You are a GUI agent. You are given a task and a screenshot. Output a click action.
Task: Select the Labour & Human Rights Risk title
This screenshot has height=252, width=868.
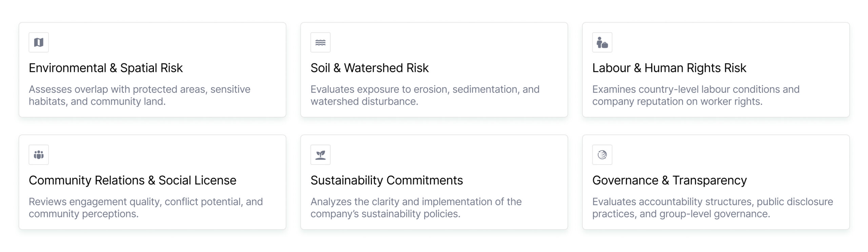669,68
